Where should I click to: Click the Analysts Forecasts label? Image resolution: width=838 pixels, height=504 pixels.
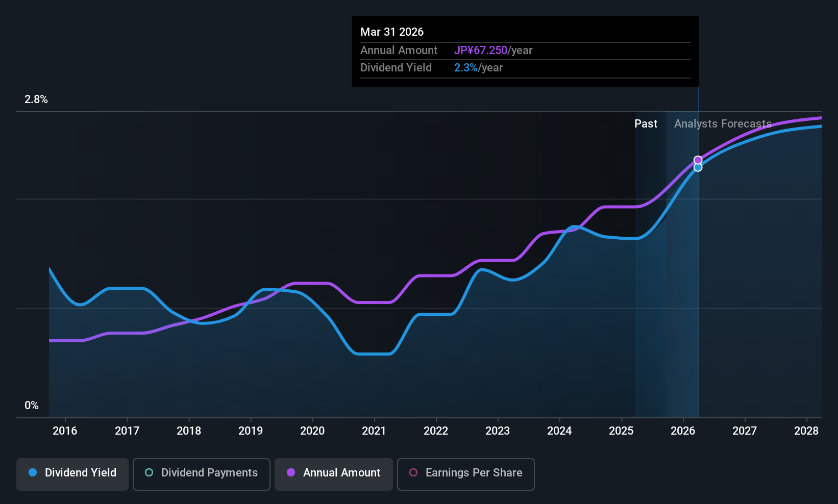723,124
